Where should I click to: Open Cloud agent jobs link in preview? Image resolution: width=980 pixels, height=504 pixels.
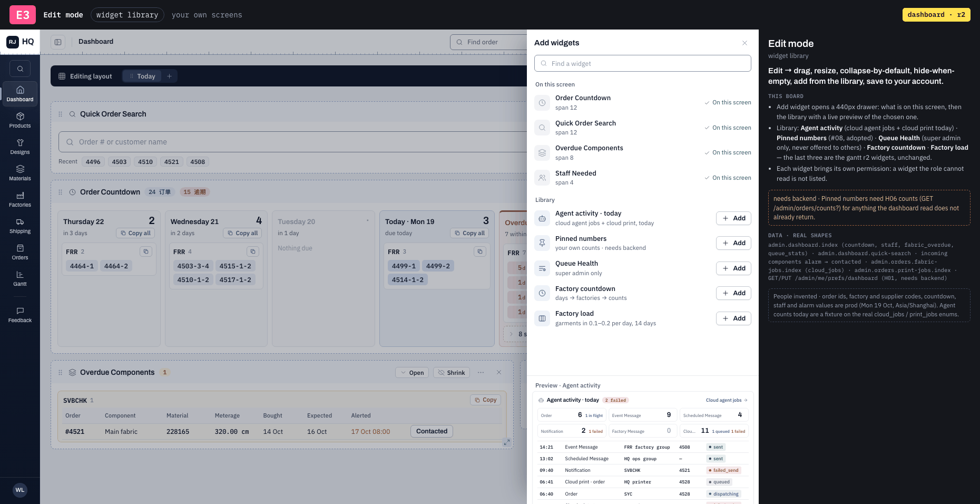[727, 400]
